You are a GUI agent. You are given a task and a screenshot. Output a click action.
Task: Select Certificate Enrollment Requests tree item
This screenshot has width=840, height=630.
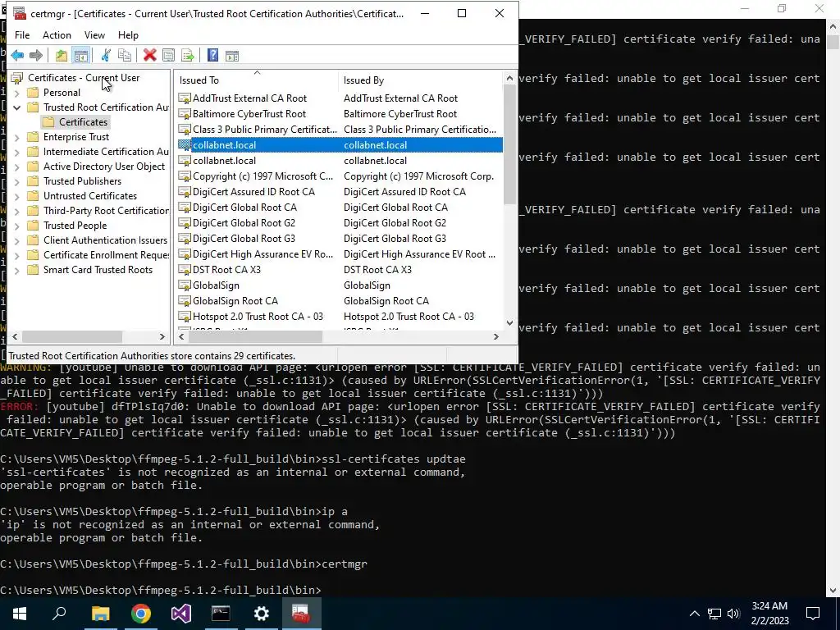106,255
